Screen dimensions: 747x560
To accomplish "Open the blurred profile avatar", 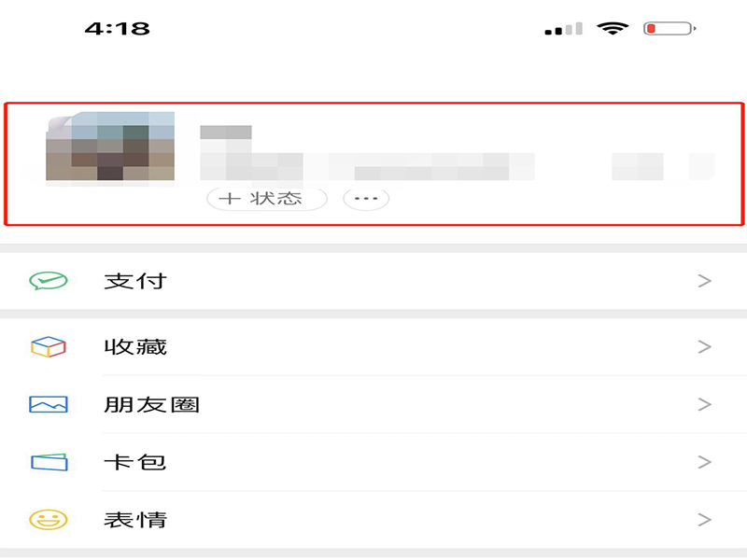I will 110,147.
